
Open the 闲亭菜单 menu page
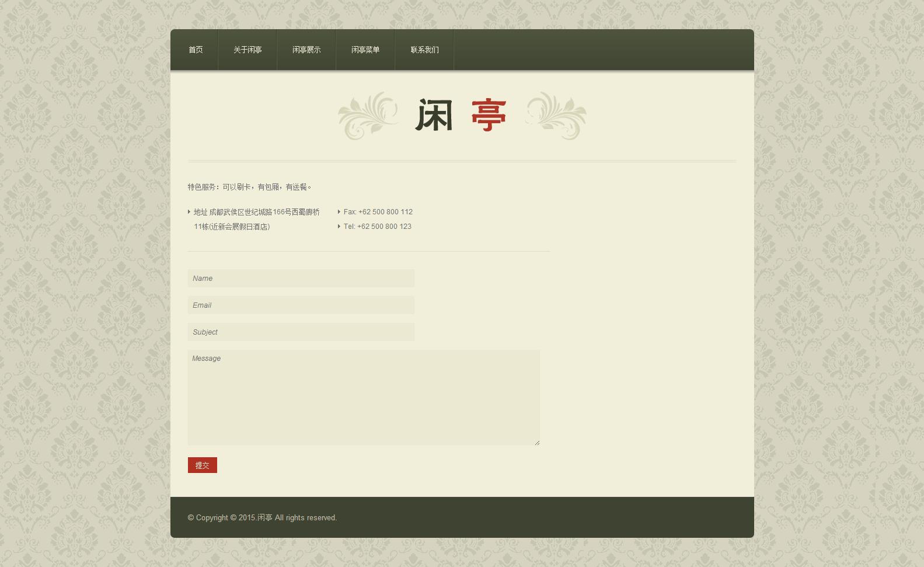365,50
